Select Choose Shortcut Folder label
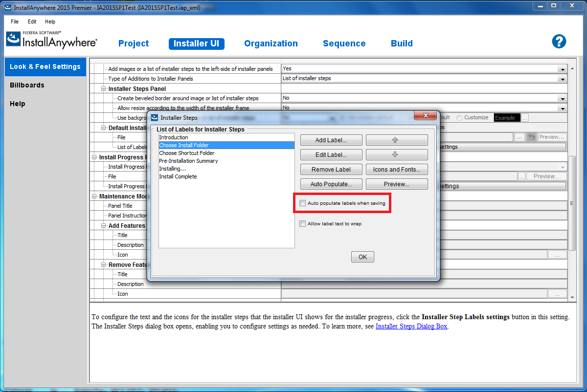Image resolution: width=587 pixels, height=392 pixels. coord(226,153)
